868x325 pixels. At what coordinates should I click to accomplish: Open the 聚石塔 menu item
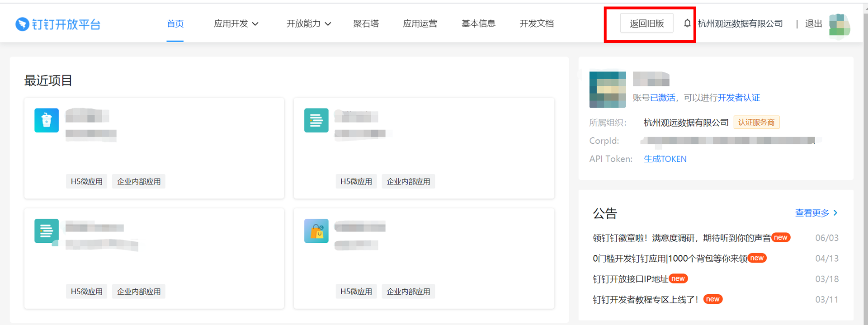pyautogui.click(x=366, y=24)
